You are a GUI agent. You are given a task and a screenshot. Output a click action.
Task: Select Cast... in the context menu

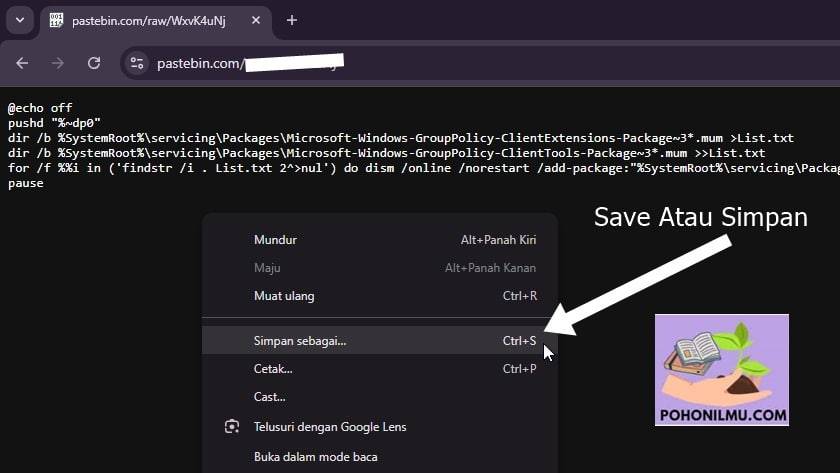point(380,397)
